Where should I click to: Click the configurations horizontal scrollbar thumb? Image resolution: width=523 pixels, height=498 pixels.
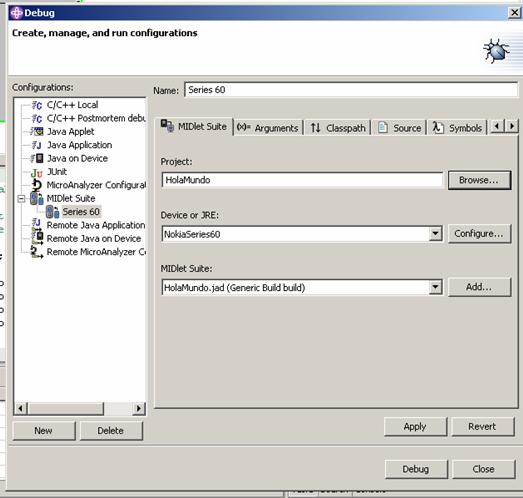pos(65,408)
